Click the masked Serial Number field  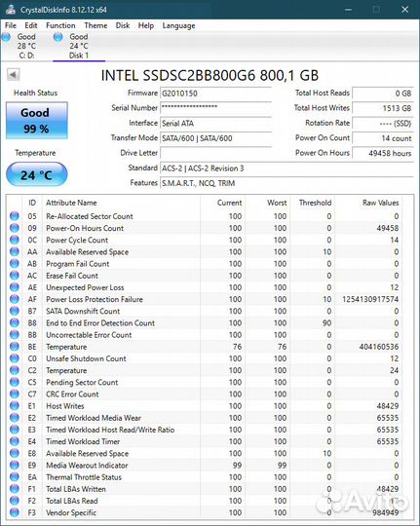point(216,108)
